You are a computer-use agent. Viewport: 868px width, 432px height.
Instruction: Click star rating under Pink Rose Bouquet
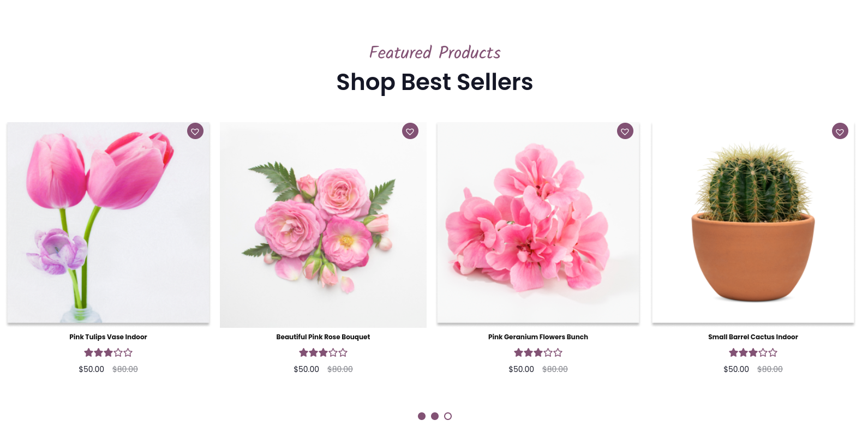coord(323,353)
